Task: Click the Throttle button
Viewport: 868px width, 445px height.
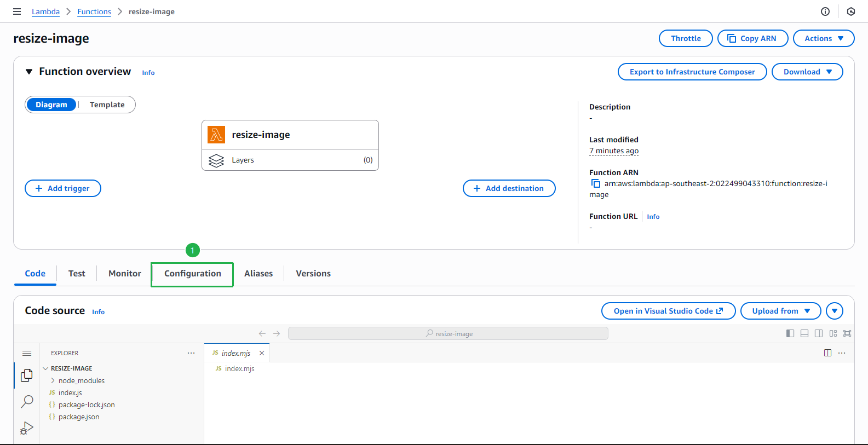Action: point(686,38)
